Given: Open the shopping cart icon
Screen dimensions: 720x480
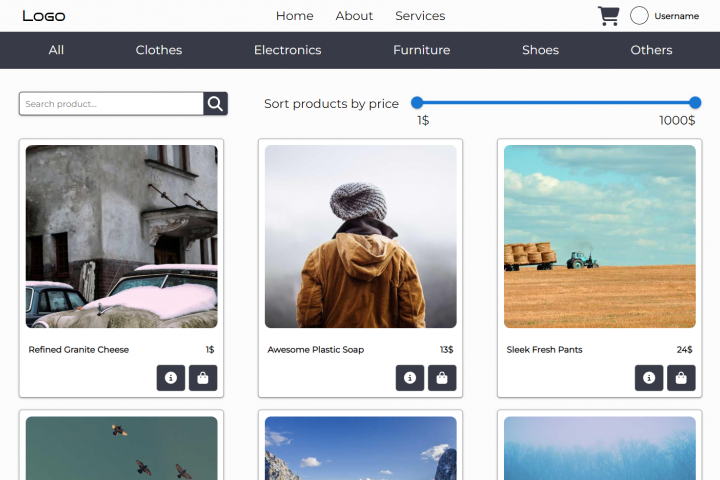Looking at the screenshot, I should [608, 16].
